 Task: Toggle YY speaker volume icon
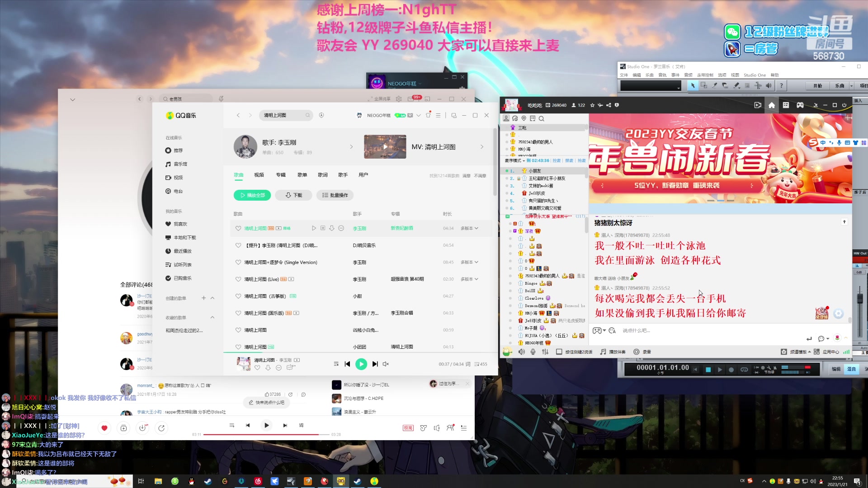point(522,352)
